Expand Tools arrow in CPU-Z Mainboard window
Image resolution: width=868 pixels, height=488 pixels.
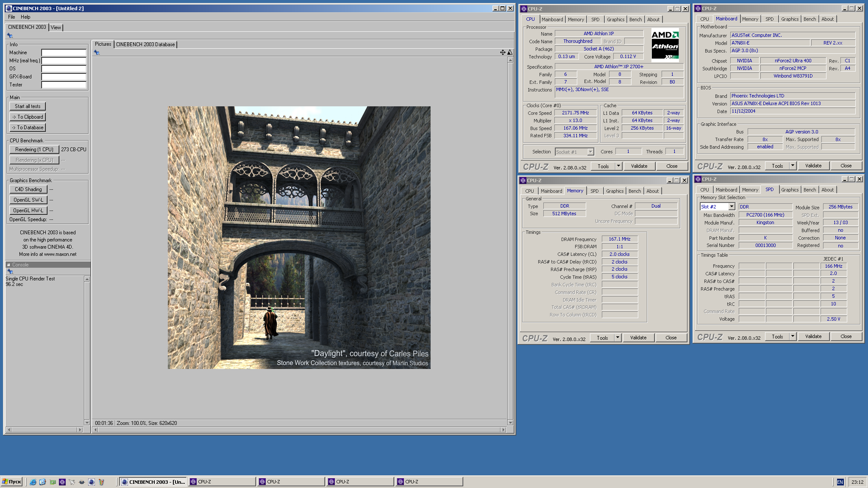(793, 166)
